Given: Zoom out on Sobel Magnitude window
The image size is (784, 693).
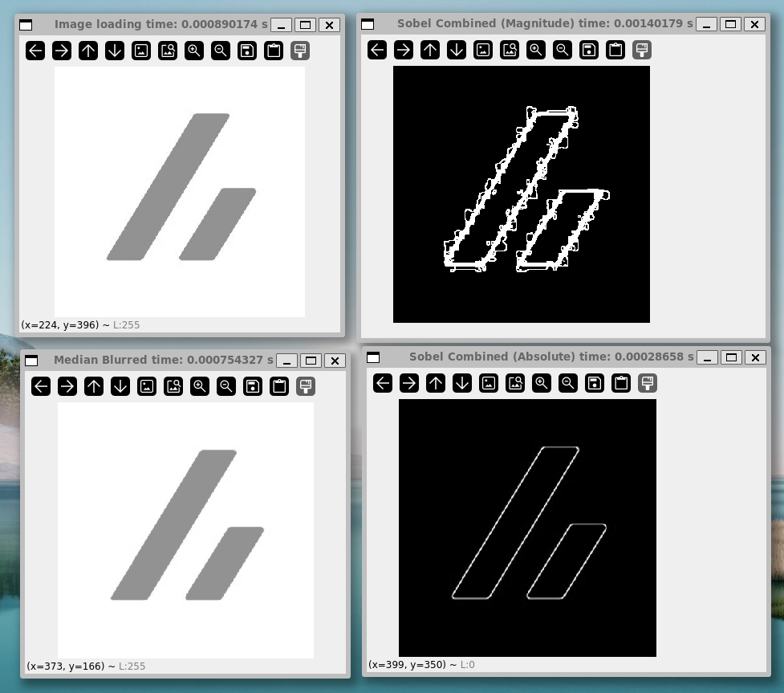Looking at the screenshot, I should [563, 50].
